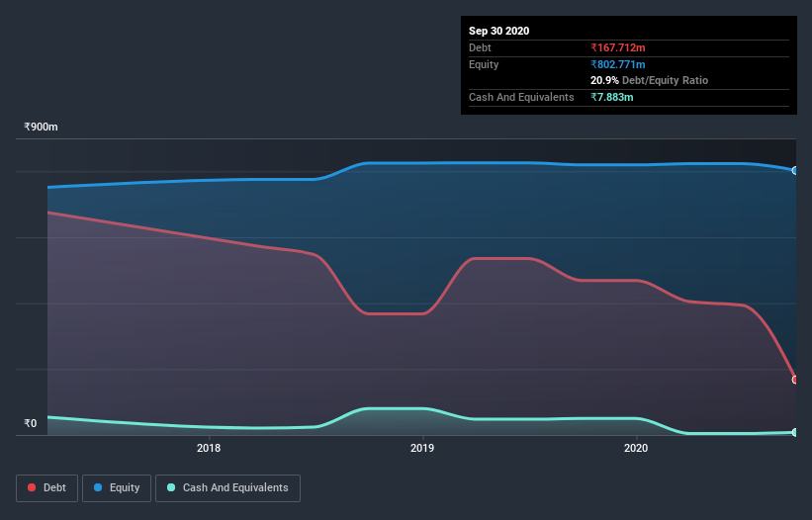Click the ₹167.712m debt value
812x520 pixels.
(x=618, y=47)
